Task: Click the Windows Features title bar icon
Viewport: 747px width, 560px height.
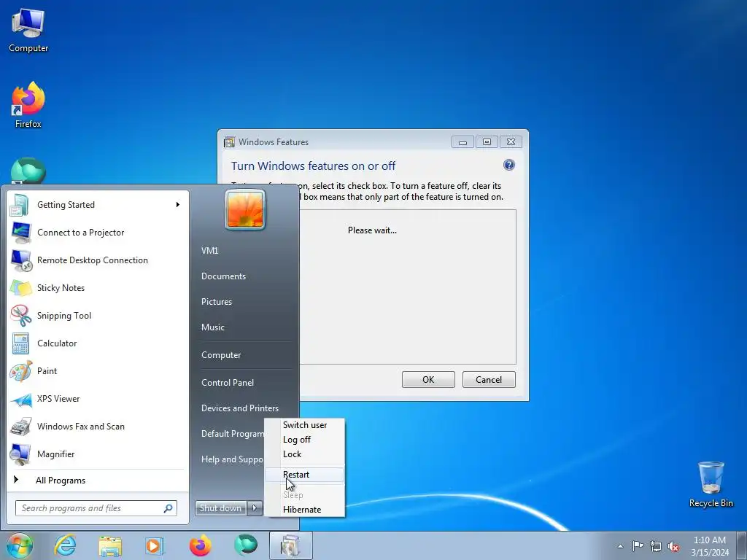Action: 230,142
